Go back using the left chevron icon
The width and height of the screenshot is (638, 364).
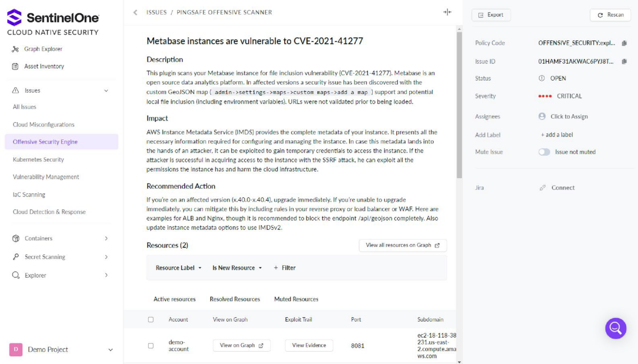(x=135, y=12)
